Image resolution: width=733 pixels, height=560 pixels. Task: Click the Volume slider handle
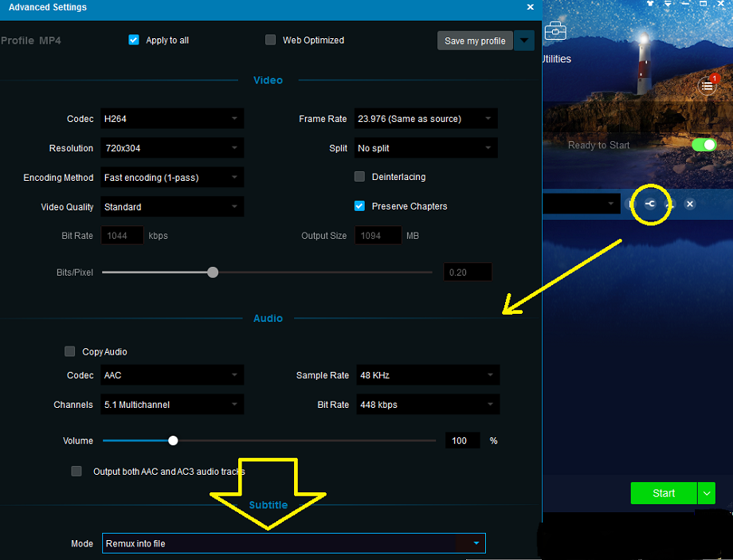pos(173,441)
